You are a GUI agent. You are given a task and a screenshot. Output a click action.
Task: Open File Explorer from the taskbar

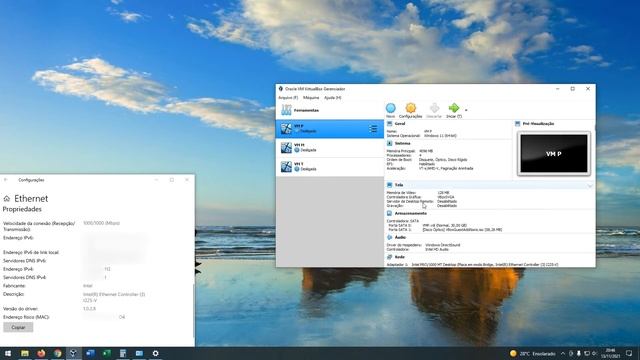(24, 353)
